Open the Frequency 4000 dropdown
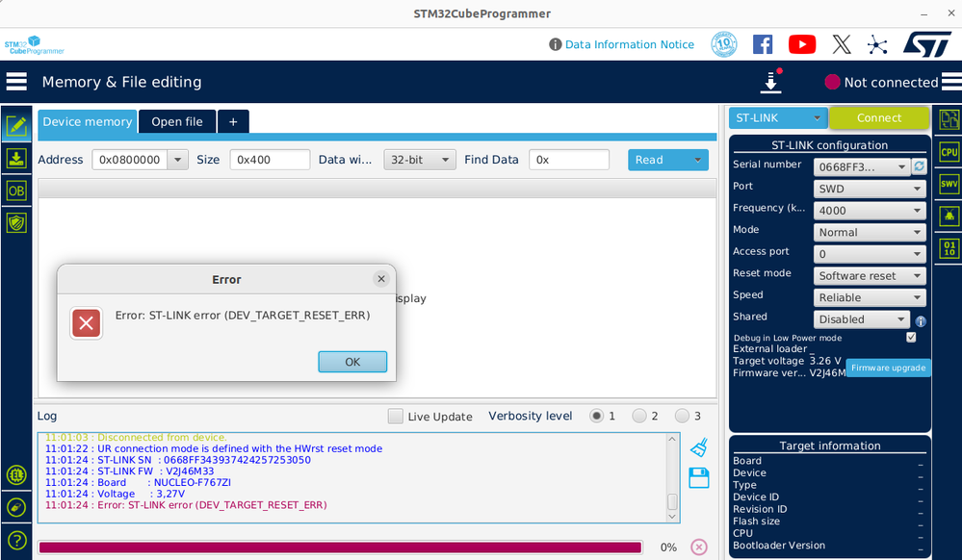Screen dimensions: 962x560 pyautogui.click(x=870, y=211)
